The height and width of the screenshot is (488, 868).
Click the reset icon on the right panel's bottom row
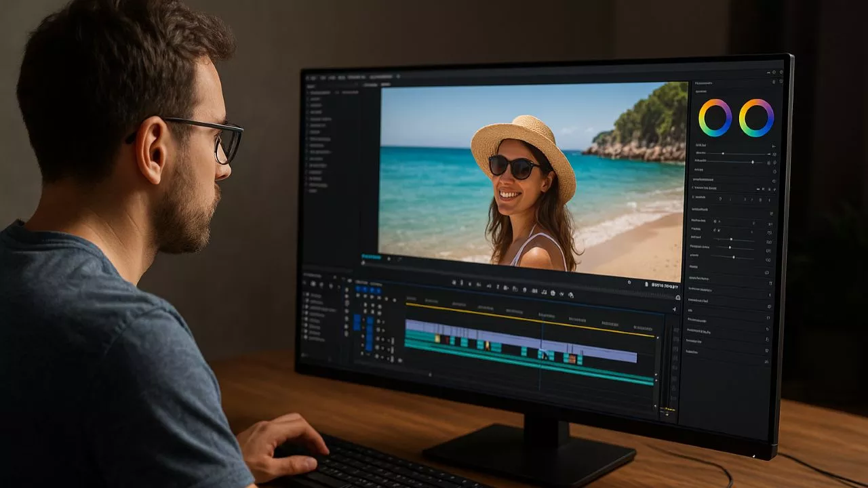767,362
